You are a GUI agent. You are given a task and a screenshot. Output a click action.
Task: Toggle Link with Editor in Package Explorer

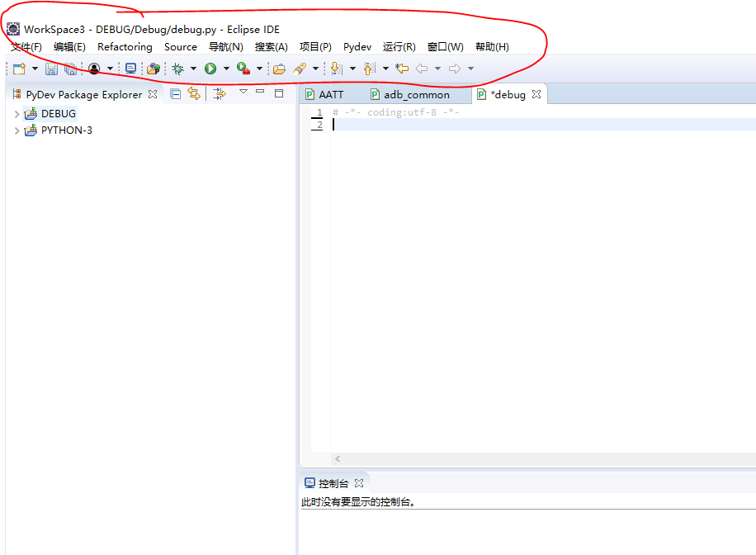(194, 93)
